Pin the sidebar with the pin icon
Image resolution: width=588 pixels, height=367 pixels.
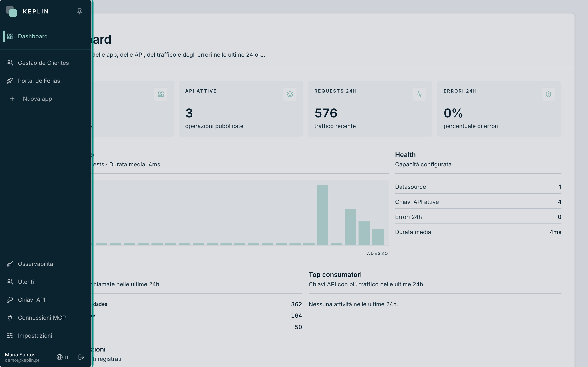79,11
